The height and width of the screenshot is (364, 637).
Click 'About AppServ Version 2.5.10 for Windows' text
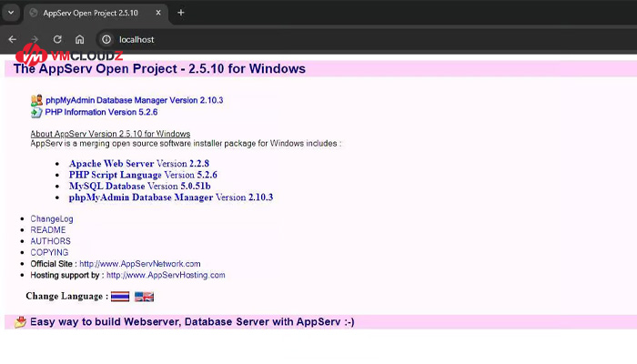(110, 134)
